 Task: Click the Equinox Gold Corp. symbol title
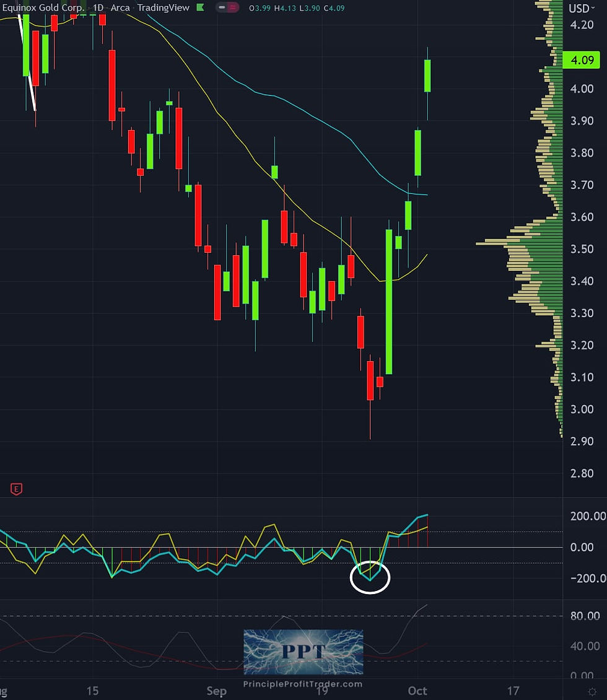43,8
